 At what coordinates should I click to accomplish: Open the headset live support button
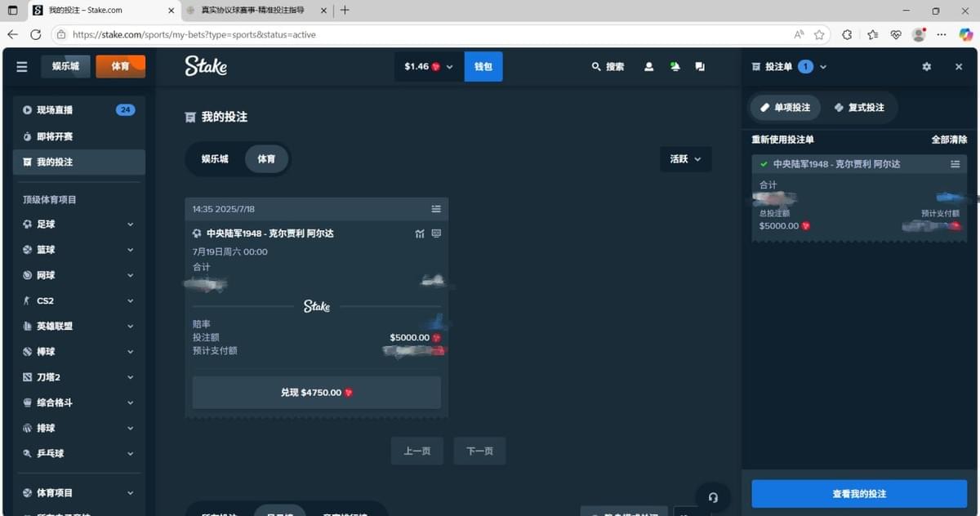[x=713, y=497]
